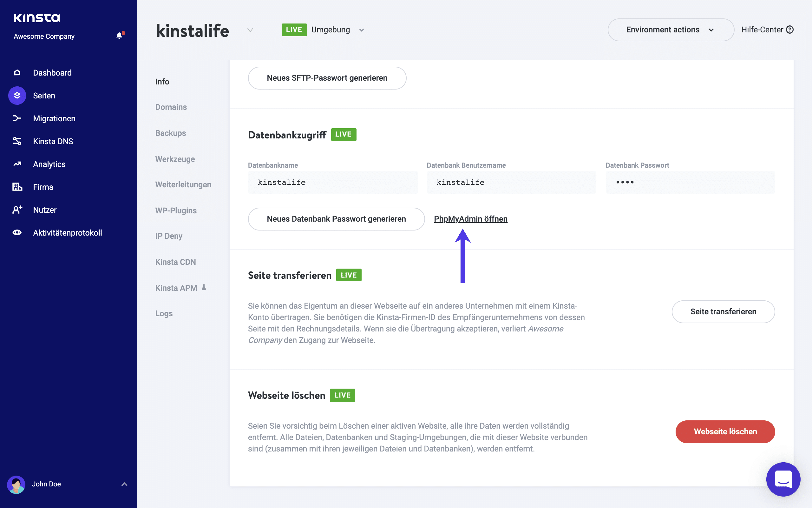812x508 pixels.
Task: Click Neues SFTP-Passwort generieren button
Action: click(327, 78)
